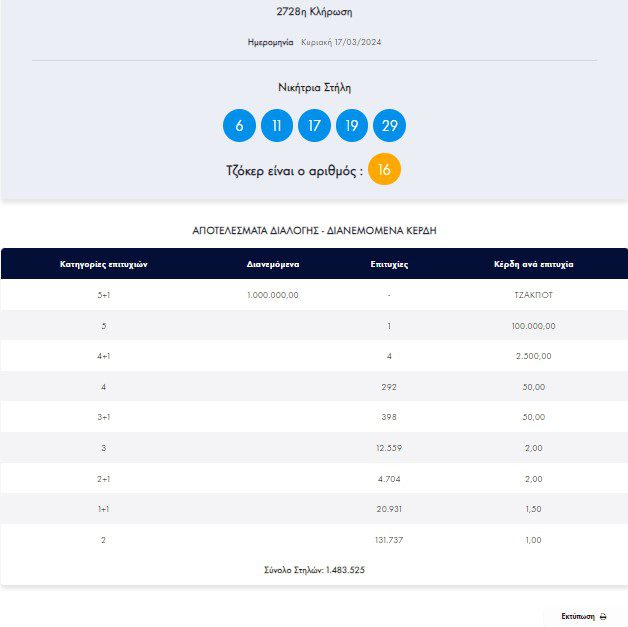Select the Διανεμόμενα column header
628x627 pixels.
click(273, 264)
